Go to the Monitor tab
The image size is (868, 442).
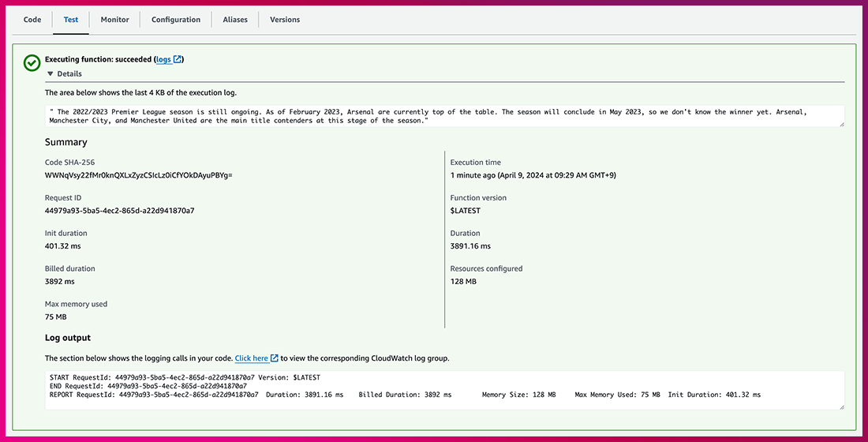114,20
